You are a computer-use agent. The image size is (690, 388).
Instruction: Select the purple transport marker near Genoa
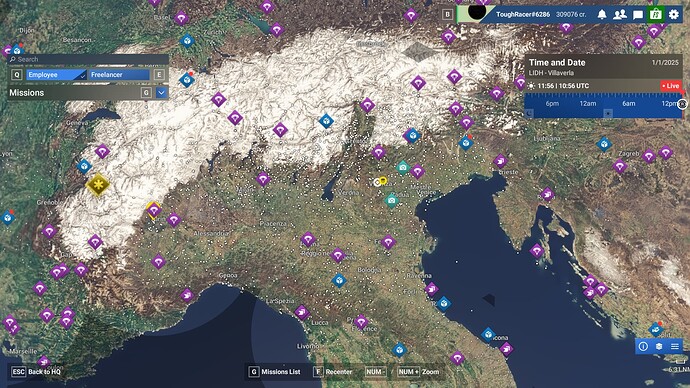point(187,295)
